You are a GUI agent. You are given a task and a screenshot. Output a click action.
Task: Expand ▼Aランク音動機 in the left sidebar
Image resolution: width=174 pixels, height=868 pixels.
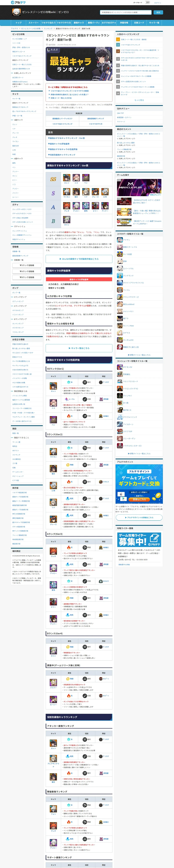click(x=27, y=271)
